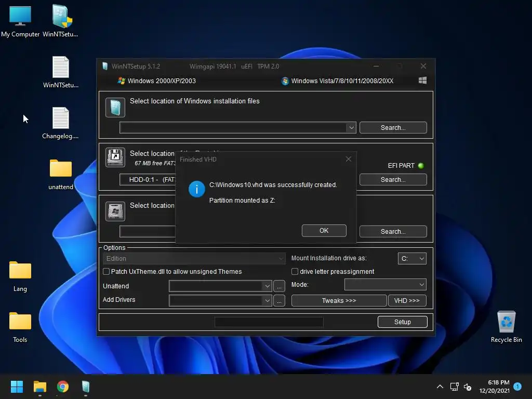Screen dimensions: 532x399
Task: Open the Changelog text file icon
Action: click(x=60, y=123)
